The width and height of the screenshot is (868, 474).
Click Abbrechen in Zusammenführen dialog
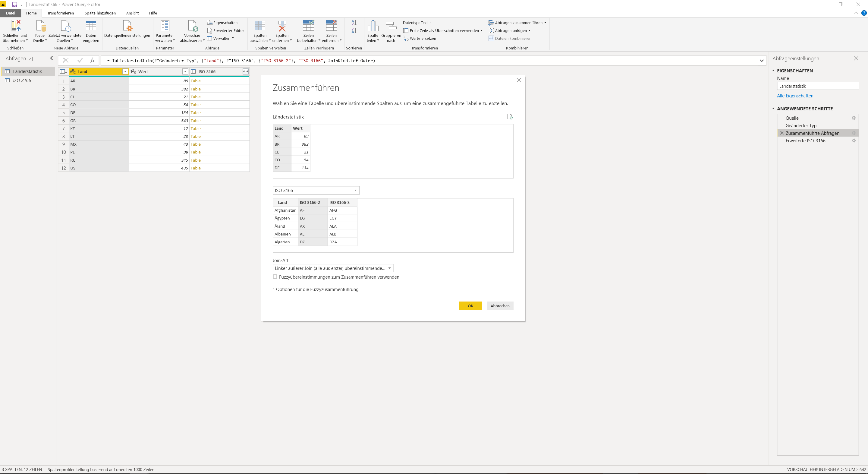point(500,306)
